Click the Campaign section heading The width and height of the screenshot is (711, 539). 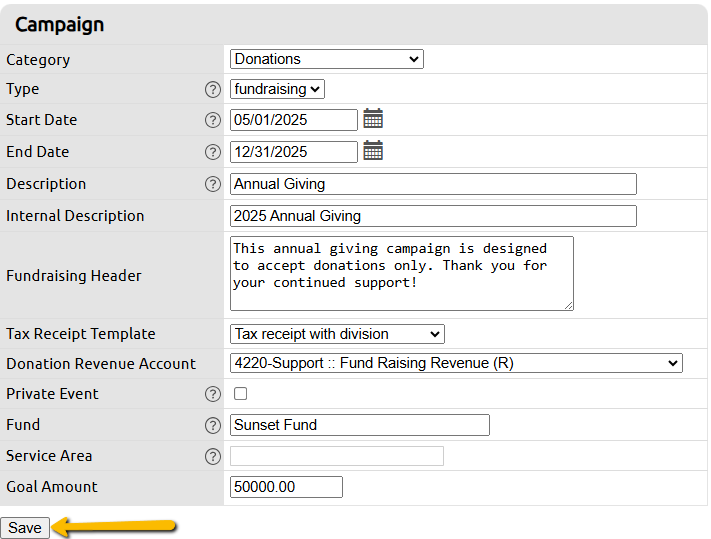pos(59,24)
